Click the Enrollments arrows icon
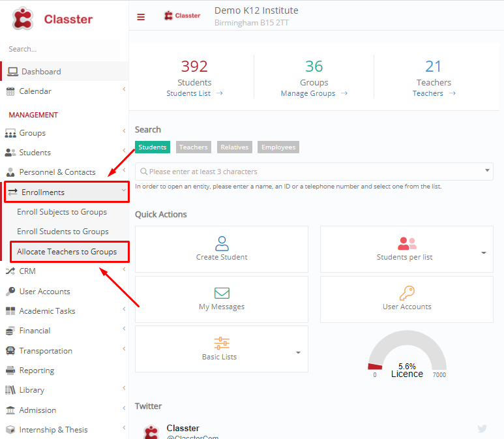The height and width of the screenshot is (439, 504). tap(12, 192)
